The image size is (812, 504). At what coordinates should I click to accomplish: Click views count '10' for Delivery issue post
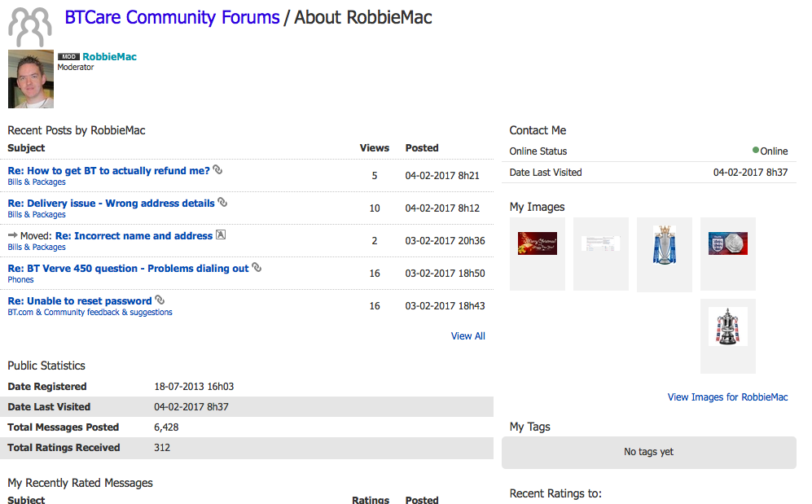(x=375, y=208)
